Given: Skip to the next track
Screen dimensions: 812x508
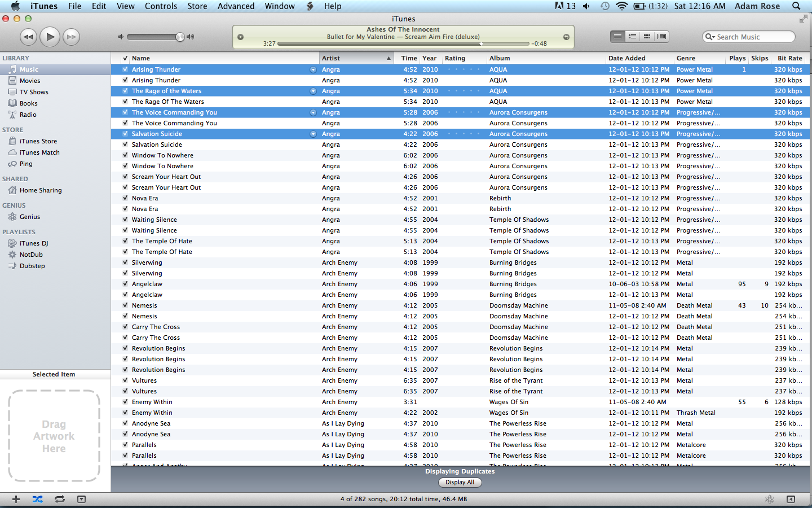Looking at the screenshot, I should 71,37.
